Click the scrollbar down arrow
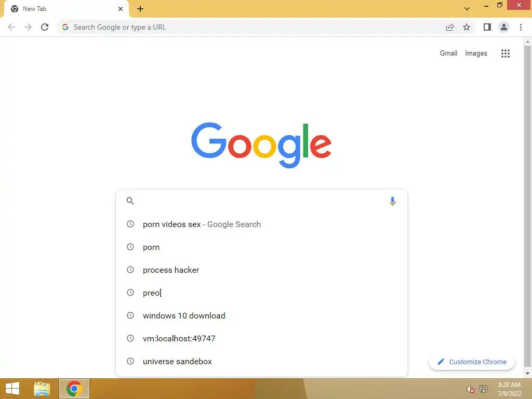The width and height of the screenshot is (532, 399). pyautogui.click(x=527, y=374)
